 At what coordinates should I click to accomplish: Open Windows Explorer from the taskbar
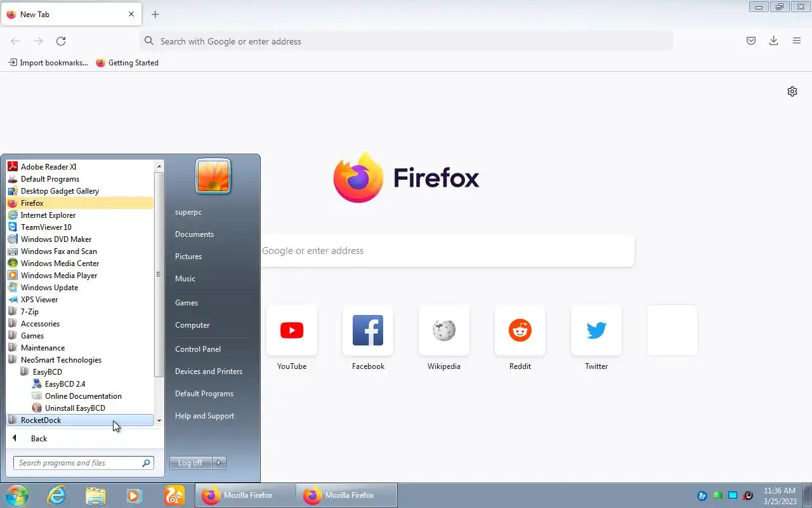95,495
